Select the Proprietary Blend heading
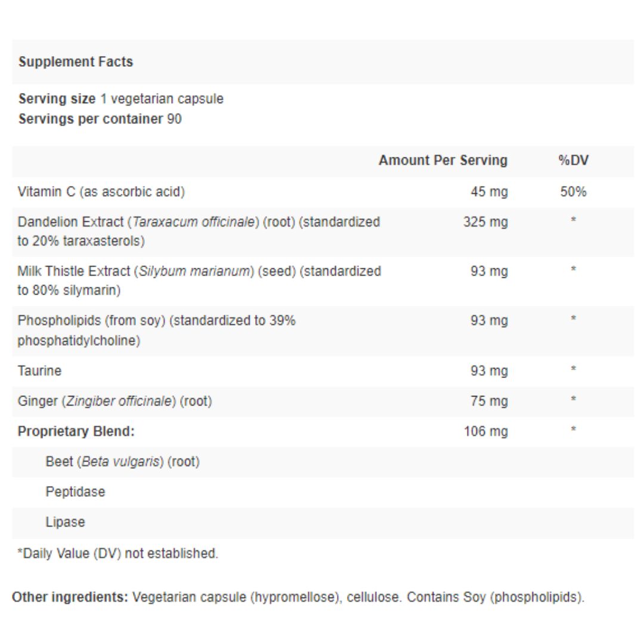This screenshot has height=644, width=644. (76, 431)
